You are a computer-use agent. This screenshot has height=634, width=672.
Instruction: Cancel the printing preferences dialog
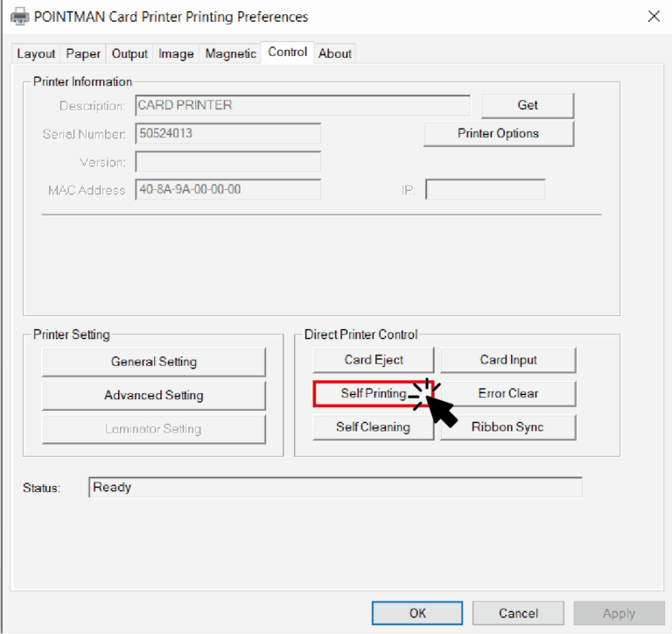518,613
